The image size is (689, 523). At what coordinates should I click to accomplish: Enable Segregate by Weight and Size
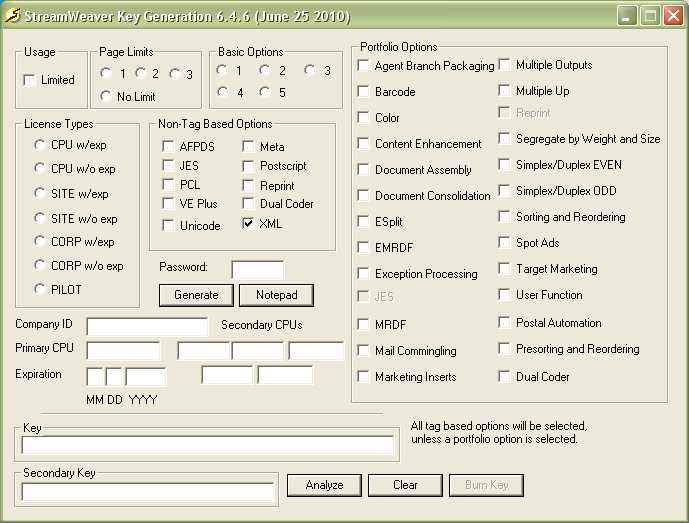point(504,138)
